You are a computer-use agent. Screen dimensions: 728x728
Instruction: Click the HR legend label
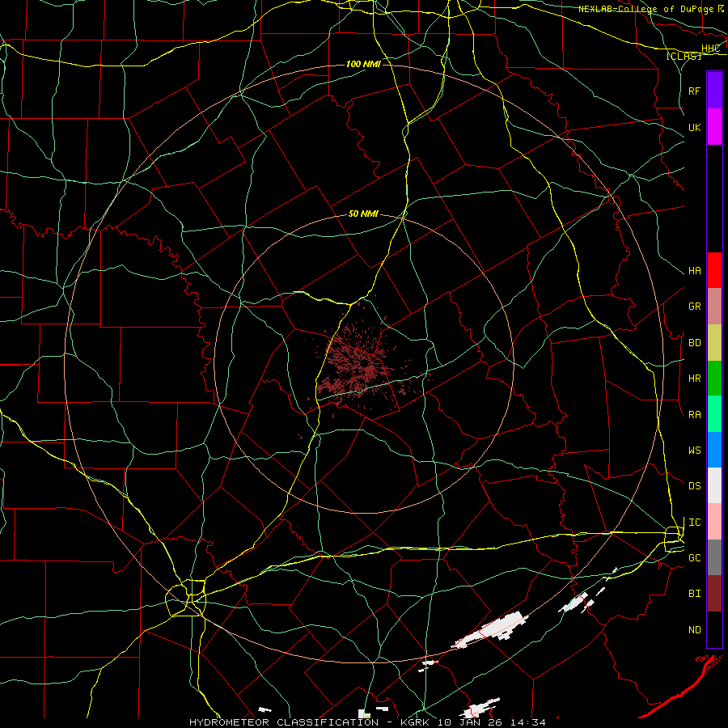[x=694, y=379]
